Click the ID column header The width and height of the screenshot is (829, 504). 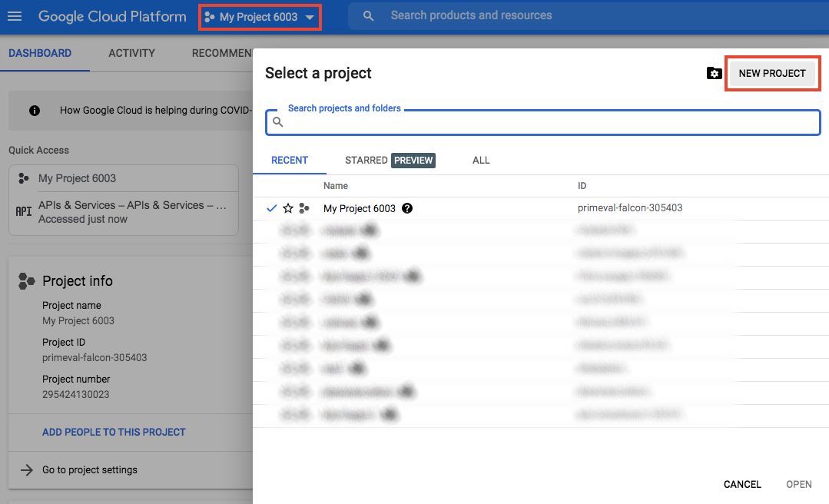[x=582, y=186]
